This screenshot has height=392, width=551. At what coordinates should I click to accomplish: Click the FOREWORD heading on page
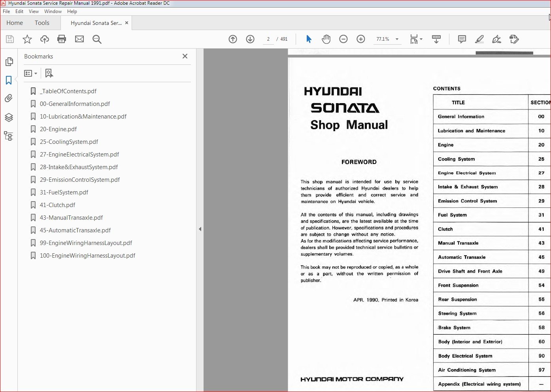[x=359, y=162]
